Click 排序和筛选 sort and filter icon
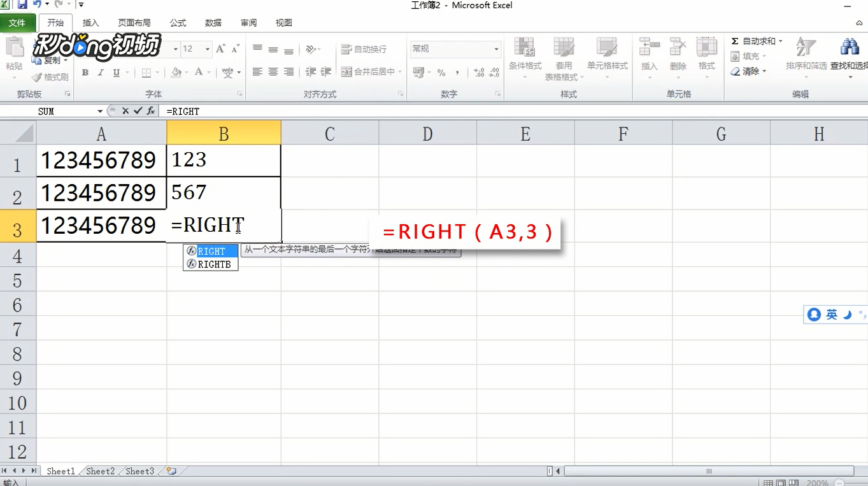Screen dimensions: 868x486 point(806,46)
